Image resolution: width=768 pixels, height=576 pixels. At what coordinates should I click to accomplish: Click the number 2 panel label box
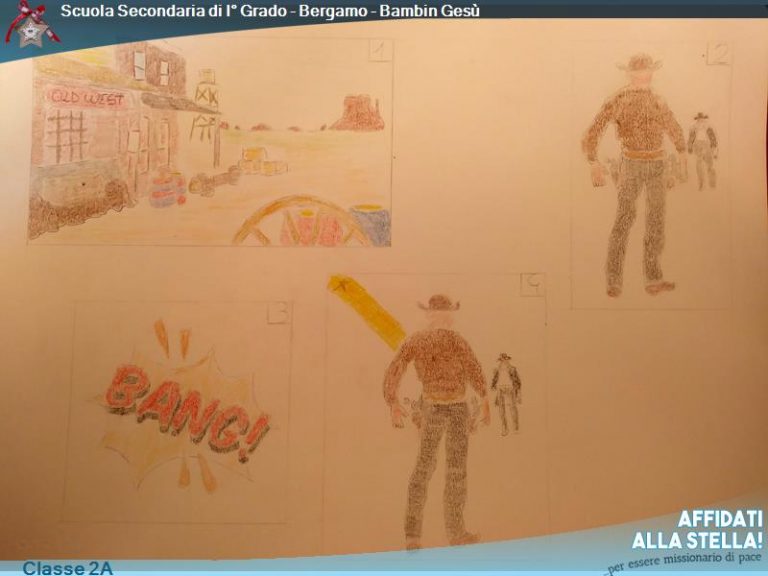click(717, 52)
